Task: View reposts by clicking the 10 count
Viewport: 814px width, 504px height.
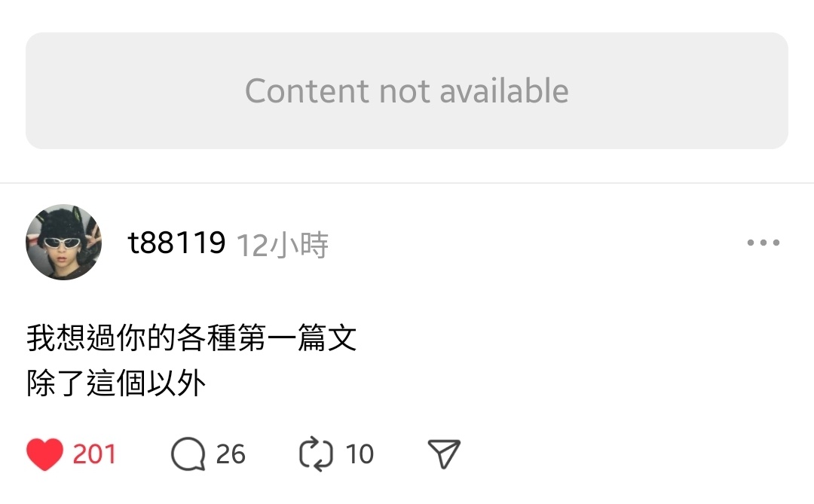Action: pos(360,454)
